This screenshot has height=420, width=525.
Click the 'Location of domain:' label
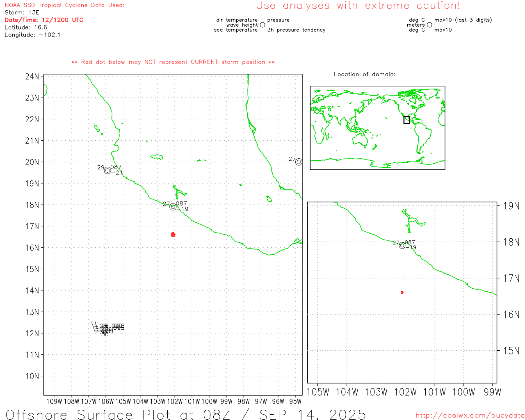pyautogui.click(x=365, y=75)
